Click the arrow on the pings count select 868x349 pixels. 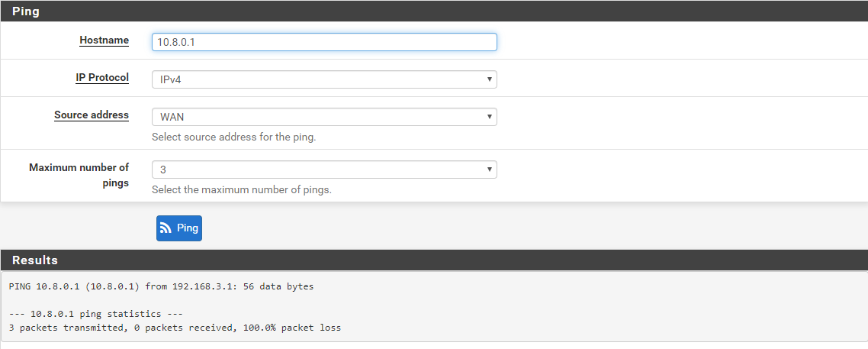490,170
